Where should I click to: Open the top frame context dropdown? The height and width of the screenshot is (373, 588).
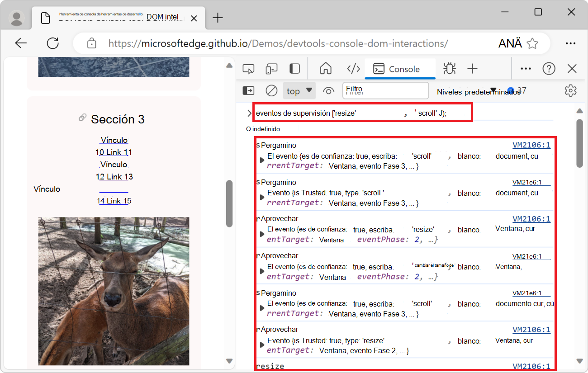point(299,90)
